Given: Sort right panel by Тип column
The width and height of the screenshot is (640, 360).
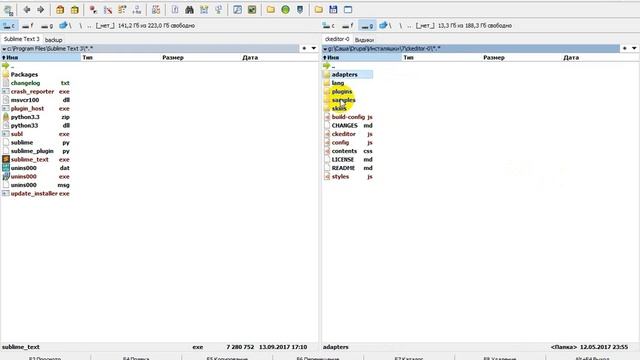Looking at the screenshot, I should (442, 58).
